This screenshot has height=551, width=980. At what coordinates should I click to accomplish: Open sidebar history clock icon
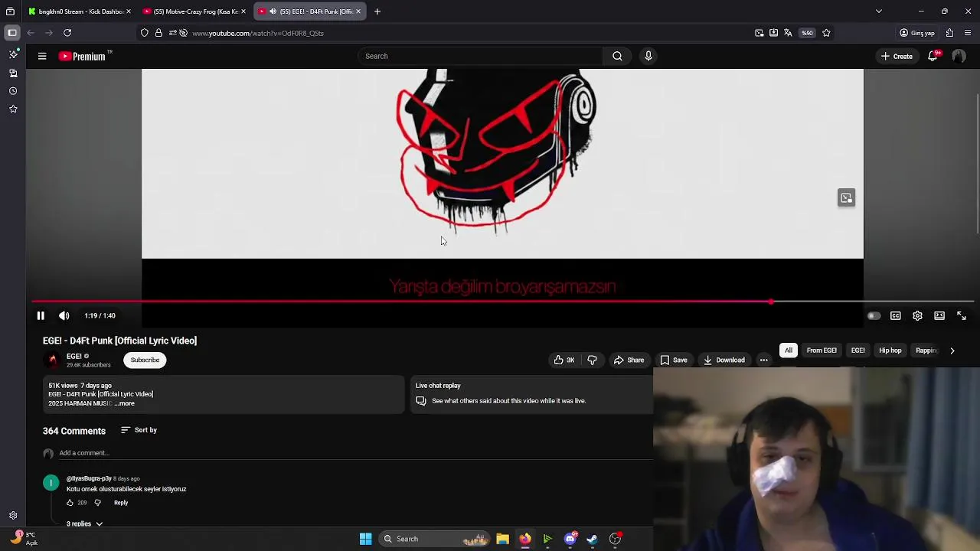tap(13, 91)
